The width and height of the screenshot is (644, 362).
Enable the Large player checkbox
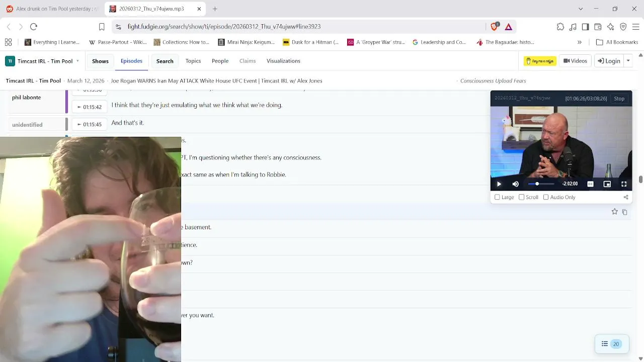(x=497, y=197)
